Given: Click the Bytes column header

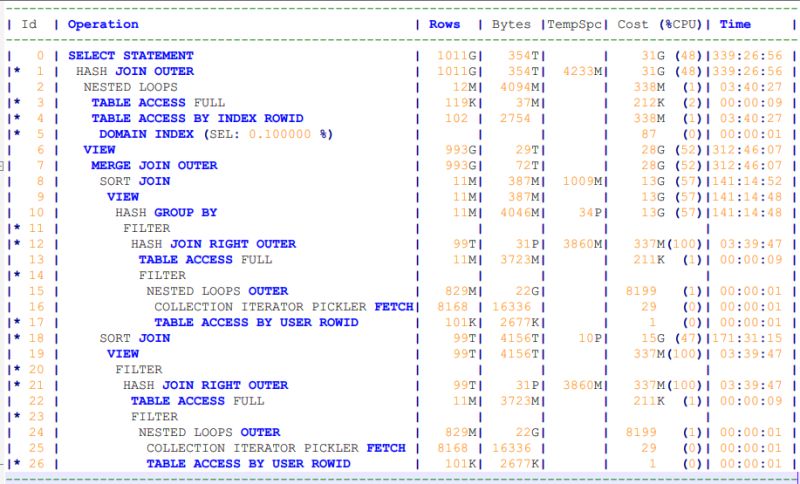Looking at the screenshot, I should 511,24.
